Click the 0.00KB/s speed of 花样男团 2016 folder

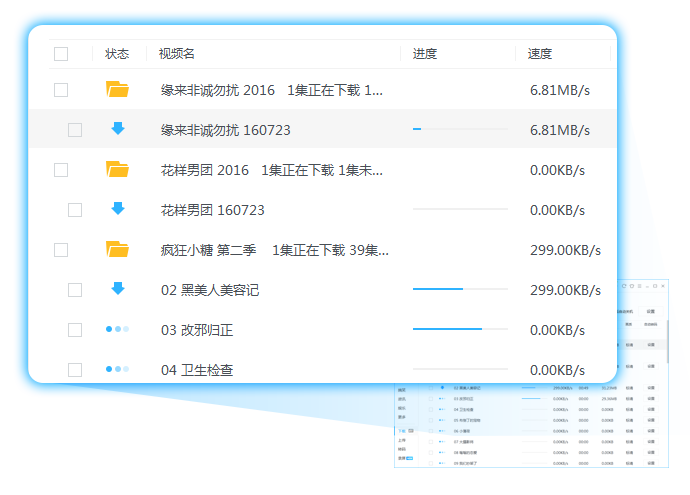click(557, 170)
